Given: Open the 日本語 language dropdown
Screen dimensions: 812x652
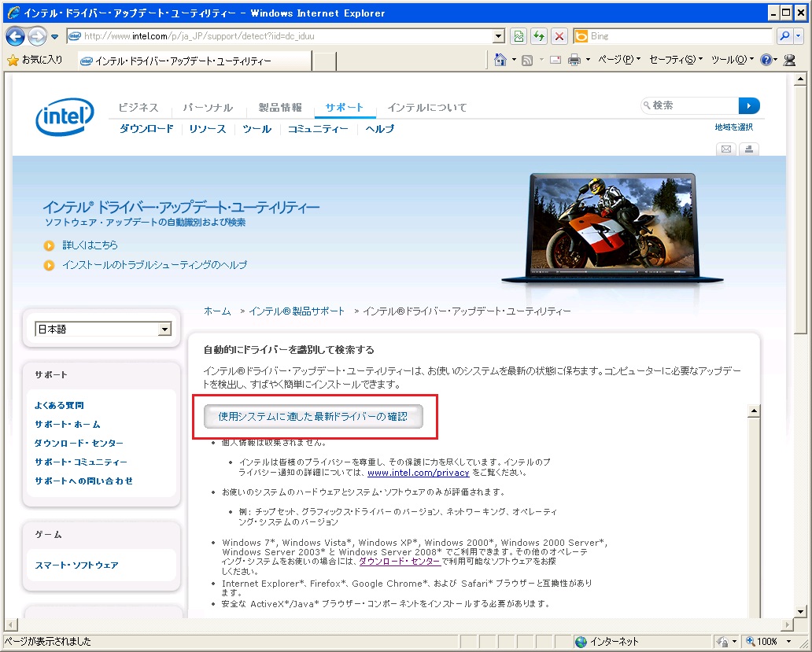Looking at the screenshot, I should (x=103, y=329).
